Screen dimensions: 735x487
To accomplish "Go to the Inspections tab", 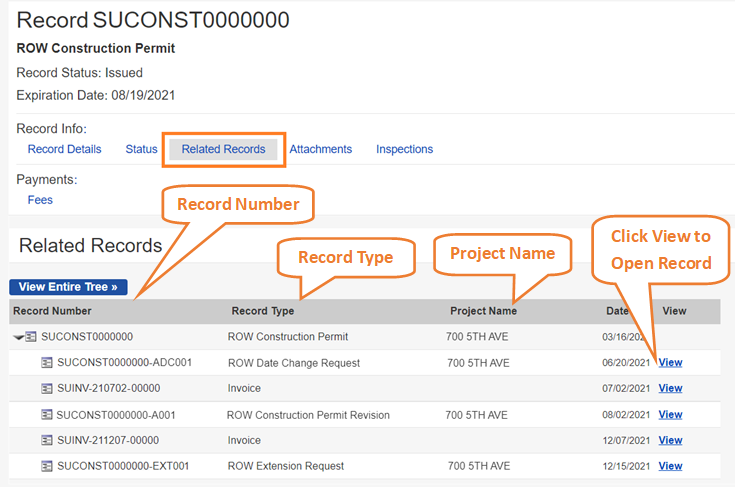I will (404, 149).
